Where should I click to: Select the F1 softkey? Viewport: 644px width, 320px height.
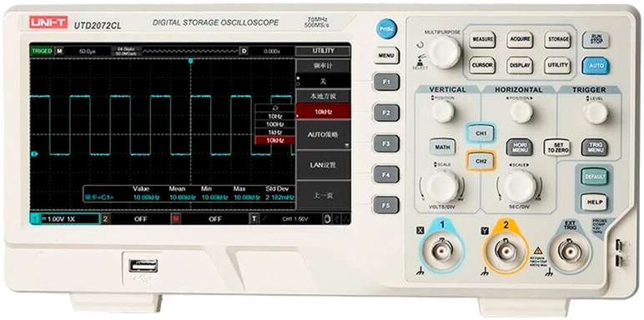386,82
